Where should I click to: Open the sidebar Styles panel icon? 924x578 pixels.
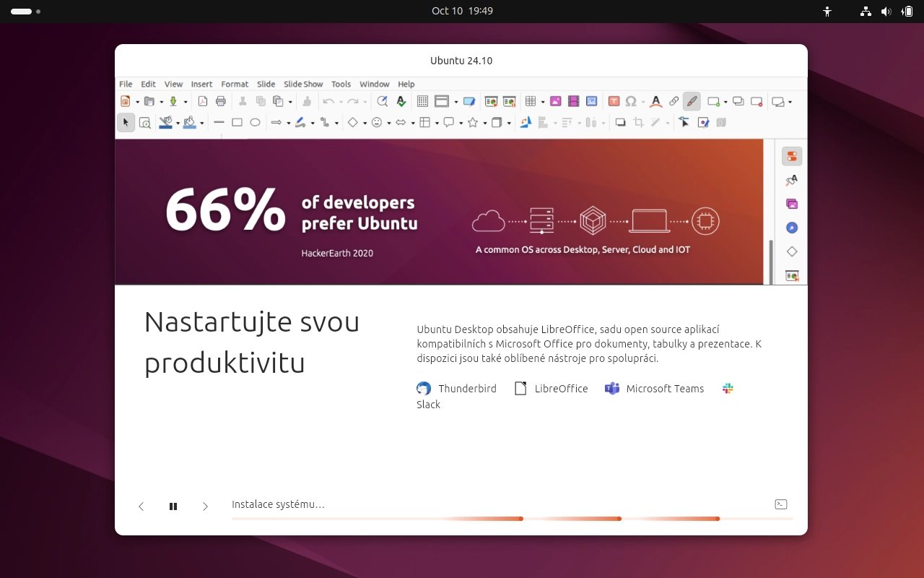[792, 180]
